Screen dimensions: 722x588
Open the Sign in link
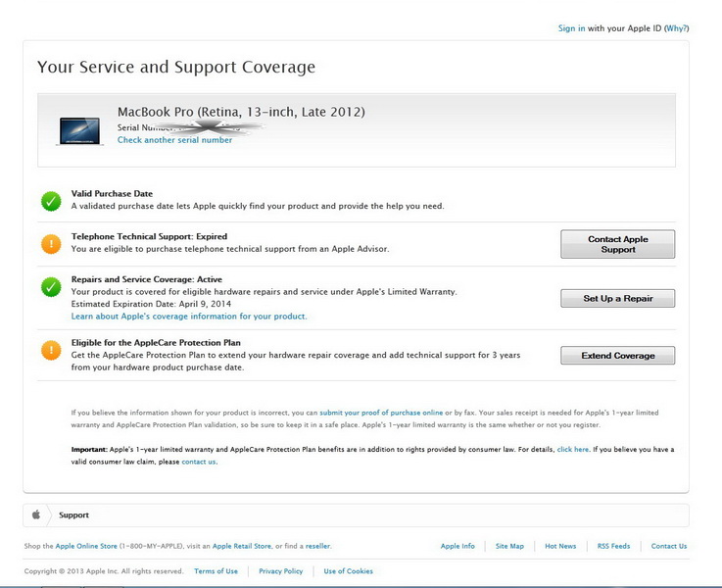coord(571,28)
